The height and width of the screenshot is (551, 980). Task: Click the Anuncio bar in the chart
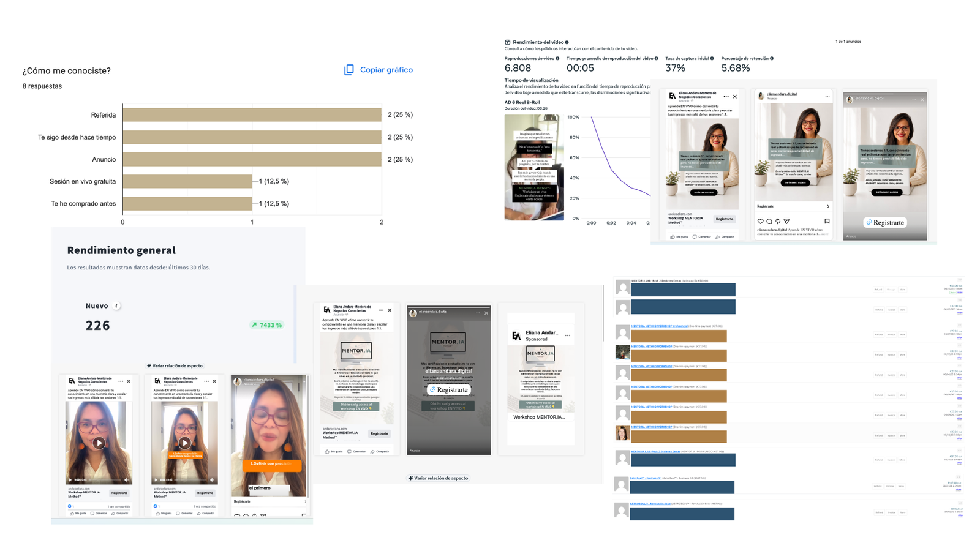[252, 159]
